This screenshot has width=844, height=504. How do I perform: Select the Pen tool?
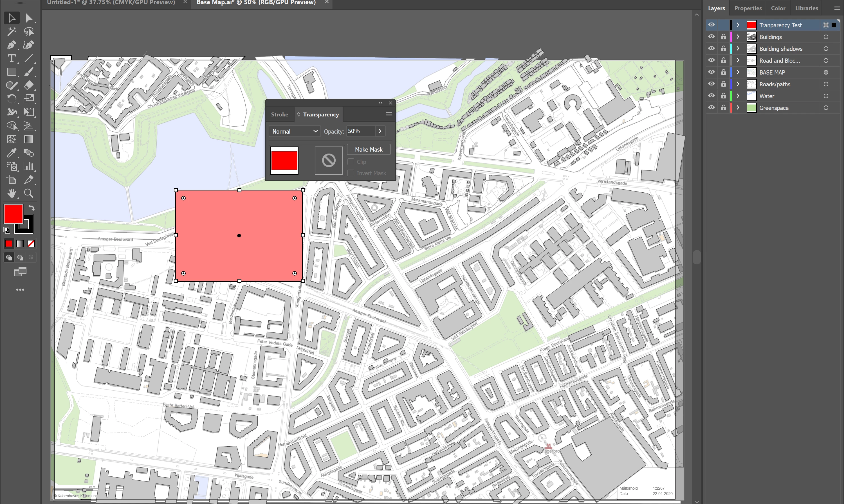11,45
